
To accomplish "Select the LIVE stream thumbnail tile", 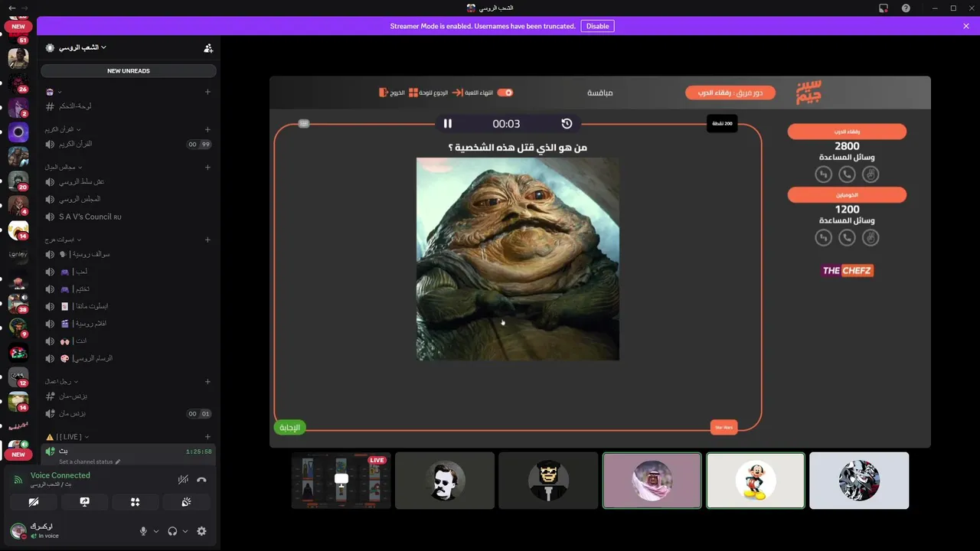I will point(341,481).
